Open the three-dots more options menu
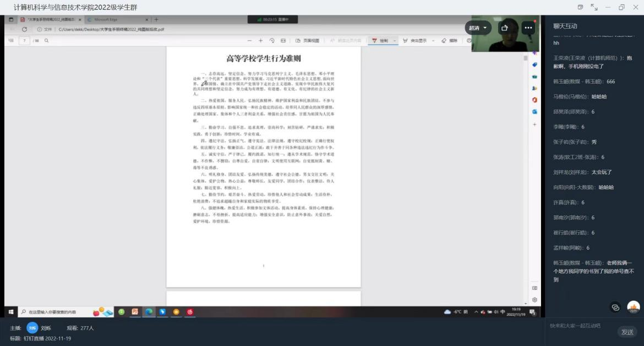The image size is (644, 346). [x=528, y=28]
